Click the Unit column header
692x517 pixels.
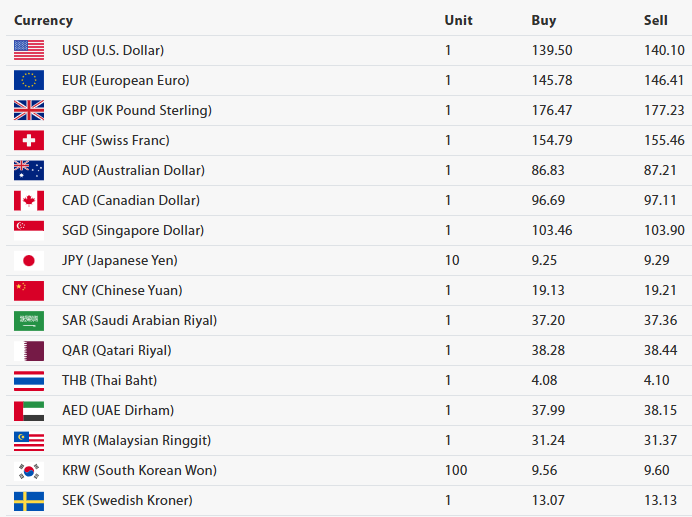[458, 20]
